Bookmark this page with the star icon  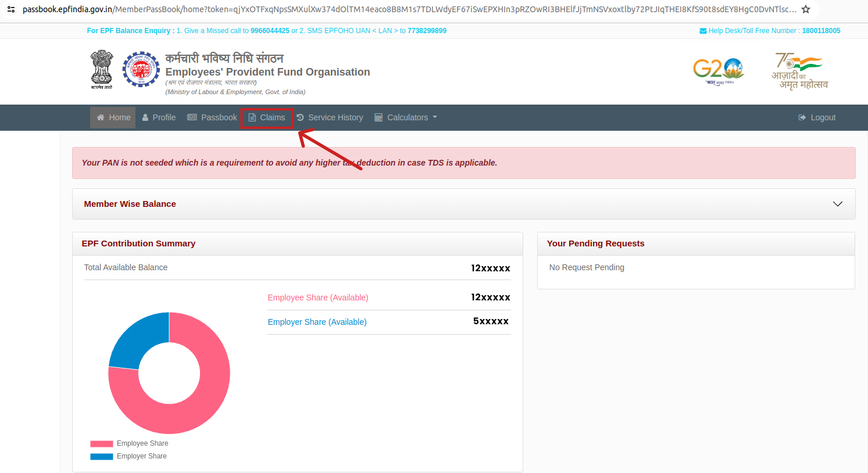point(806,9)
